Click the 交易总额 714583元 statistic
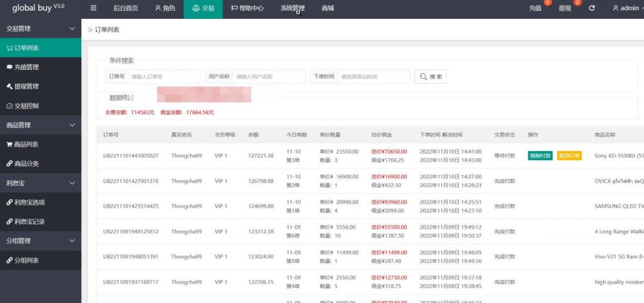The image size is (644, 303). 130,112
